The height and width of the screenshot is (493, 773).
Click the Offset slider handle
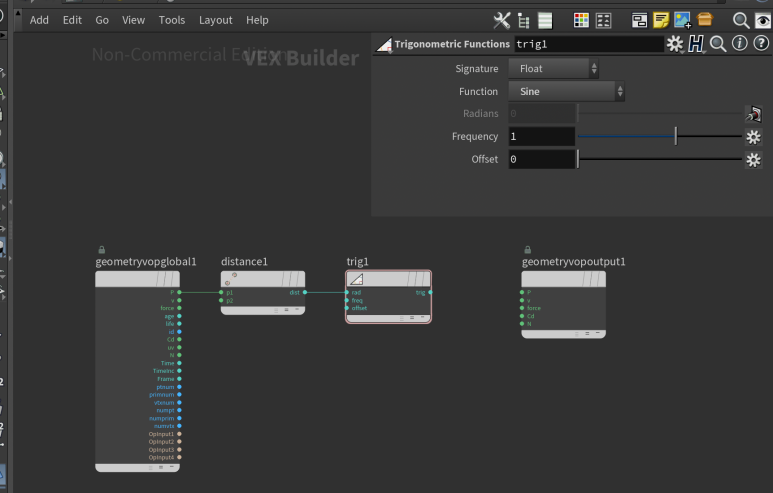tap(578, 159)
